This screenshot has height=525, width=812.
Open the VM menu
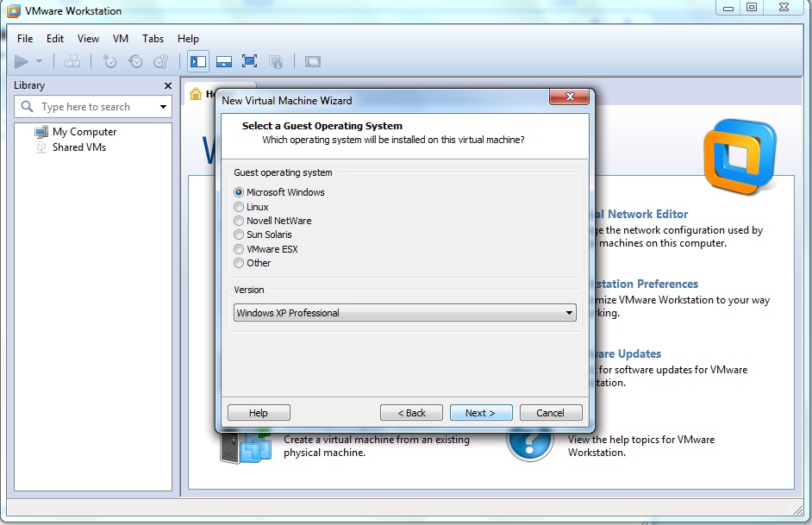(x=121, y=38)
